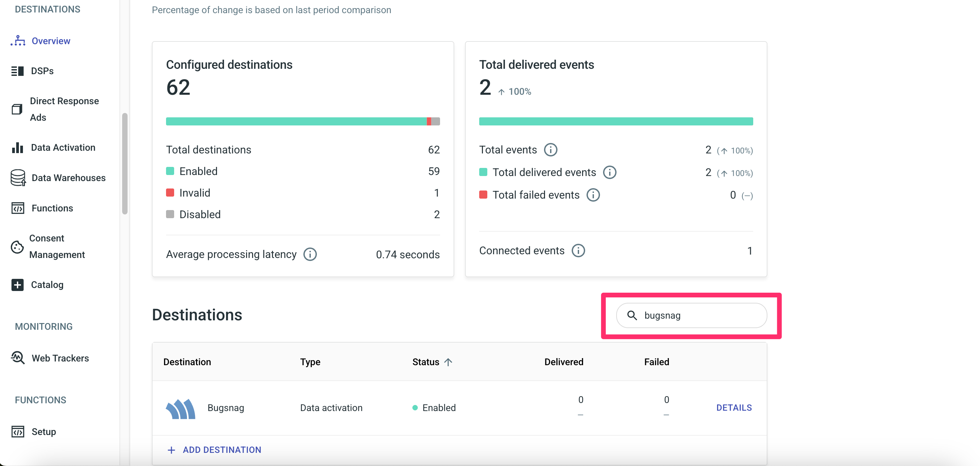The image size is (980, 466).
Task: Sort by Status column arrow
Action: 448,362
